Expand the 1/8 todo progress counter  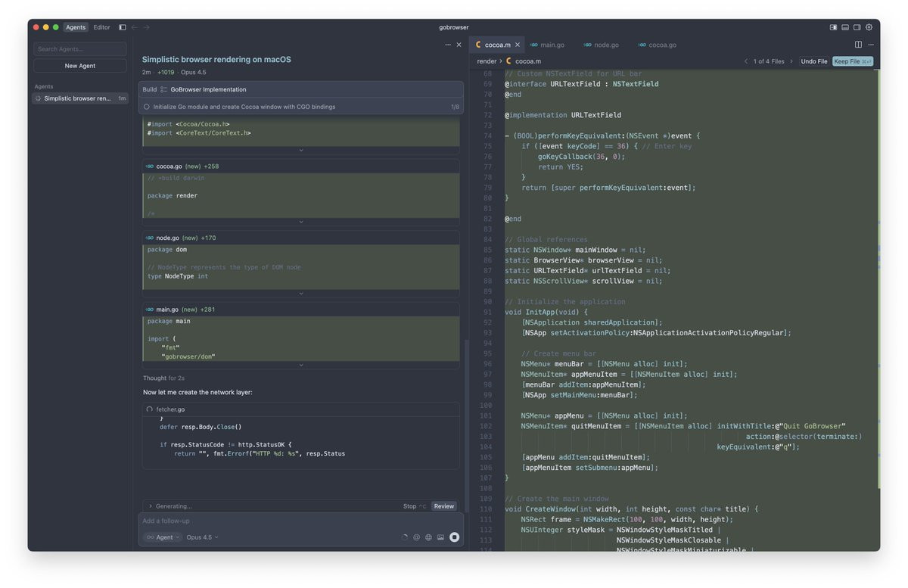click(455, 107)
